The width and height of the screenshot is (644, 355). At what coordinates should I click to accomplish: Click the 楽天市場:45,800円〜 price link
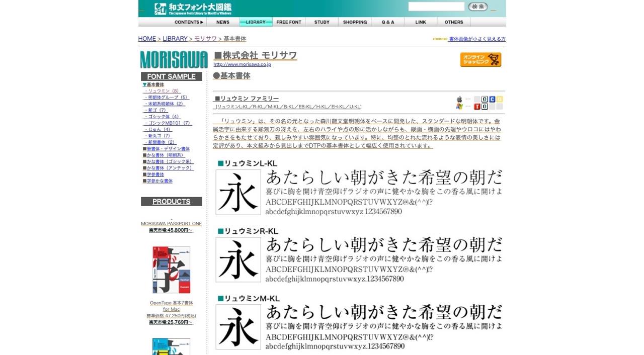pos(171,230)
